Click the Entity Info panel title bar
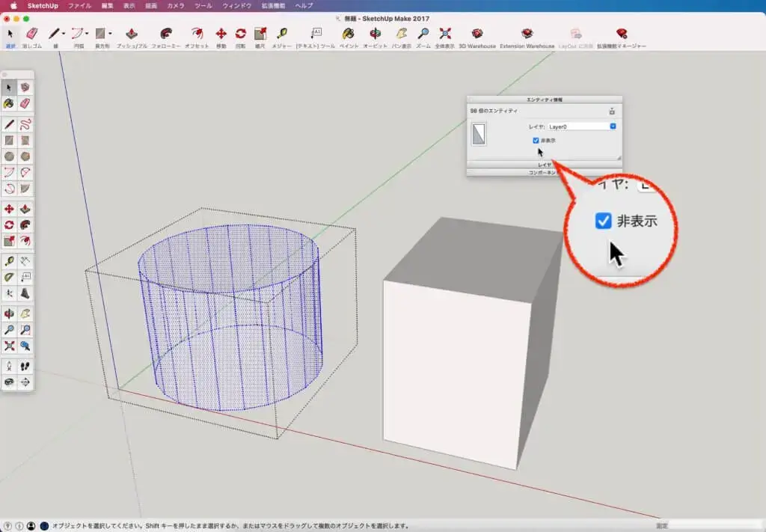766x532 pixels. pyautogui.click(x=545, y=100)
